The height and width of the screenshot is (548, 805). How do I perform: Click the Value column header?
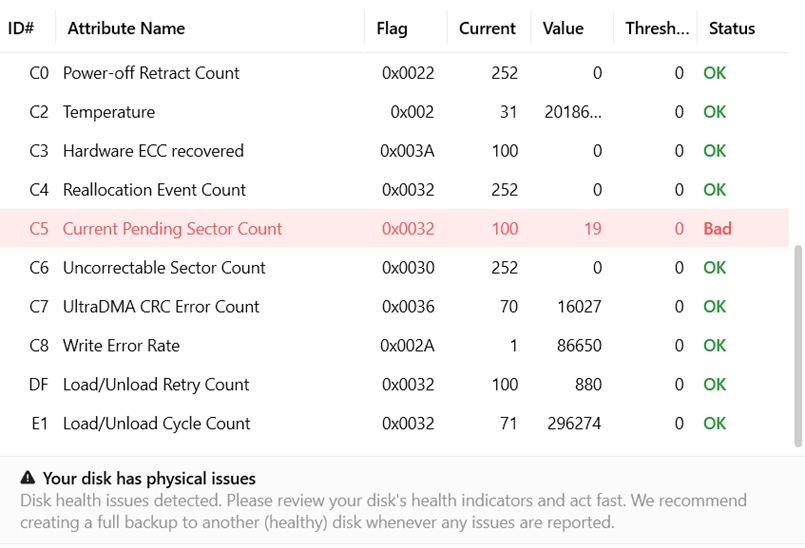(563, 28)
